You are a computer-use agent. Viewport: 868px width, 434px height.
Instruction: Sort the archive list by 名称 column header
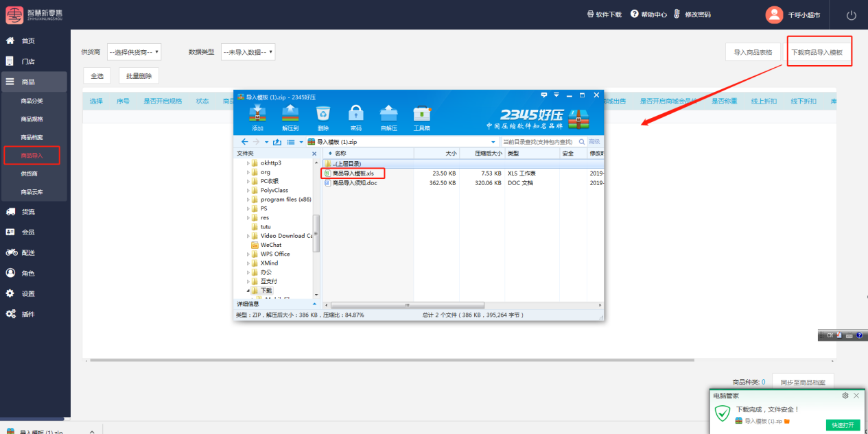(368, 154)
